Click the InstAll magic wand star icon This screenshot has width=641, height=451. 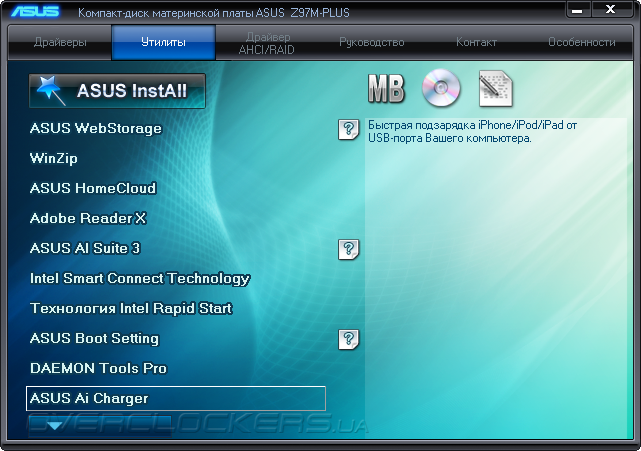50,90
